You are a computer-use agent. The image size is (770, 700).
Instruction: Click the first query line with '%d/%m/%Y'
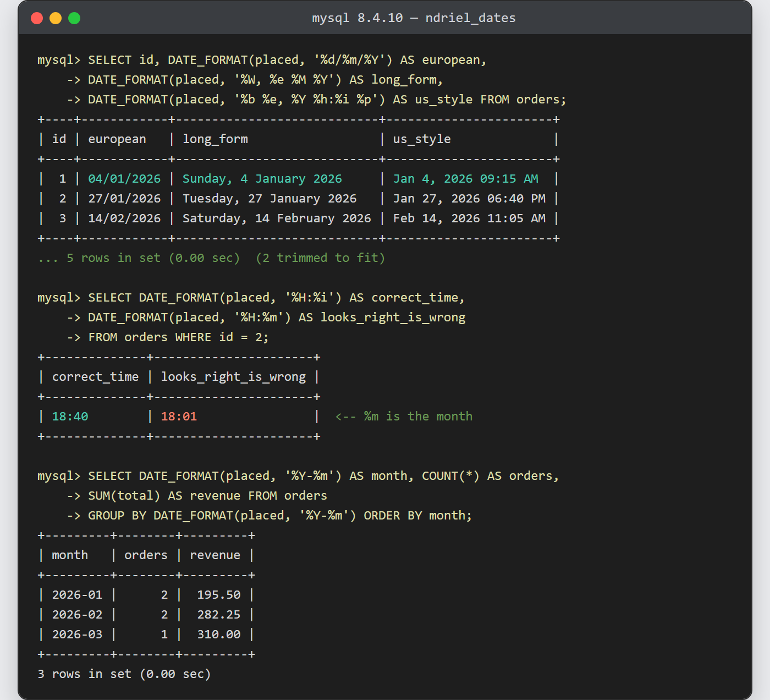(262, 60)
